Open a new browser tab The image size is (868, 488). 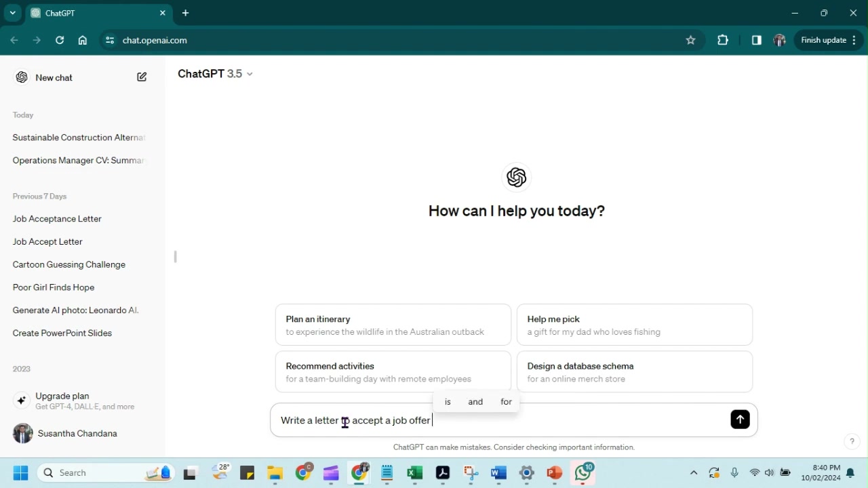click(186, 13)
